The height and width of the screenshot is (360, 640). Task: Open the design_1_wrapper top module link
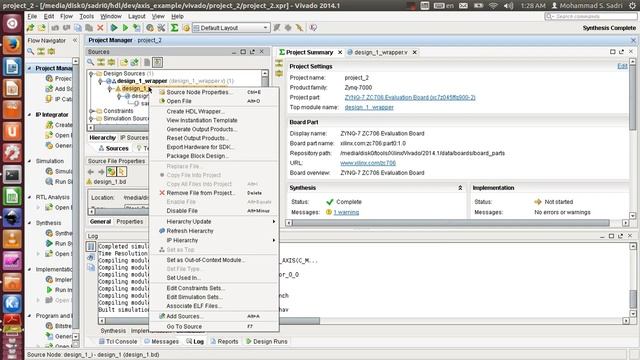click(369, 107)
